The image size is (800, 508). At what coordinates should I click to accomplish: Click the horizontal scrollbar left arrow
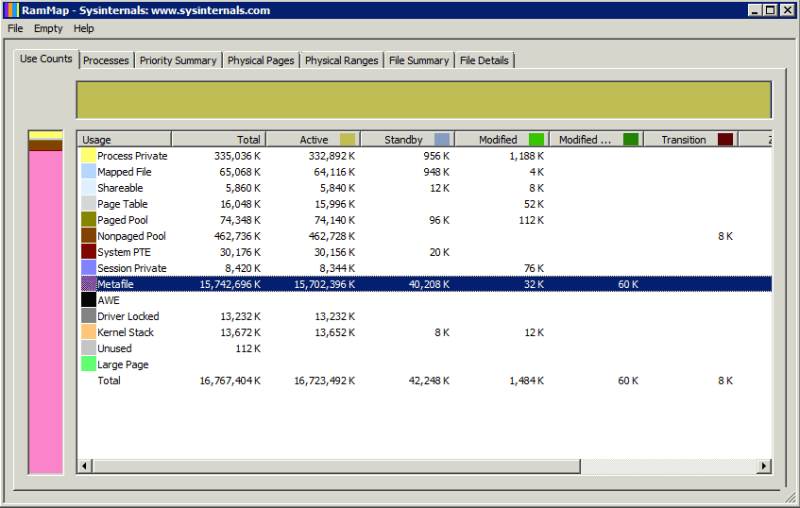85,466
